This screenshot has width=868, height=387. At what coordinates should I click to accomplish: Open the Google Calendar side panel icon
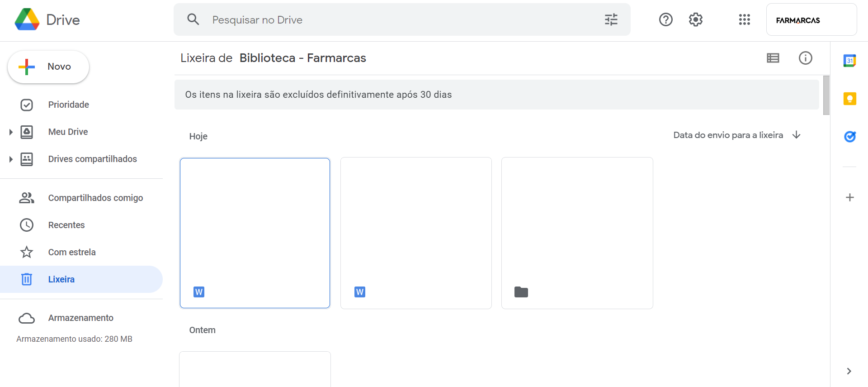click(849, 61)
